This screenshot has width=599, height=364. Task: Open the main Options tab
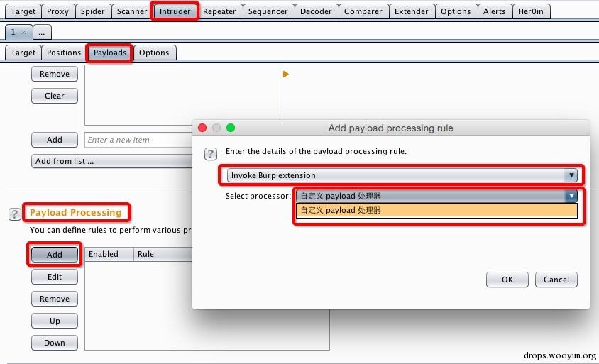(456, 11)
